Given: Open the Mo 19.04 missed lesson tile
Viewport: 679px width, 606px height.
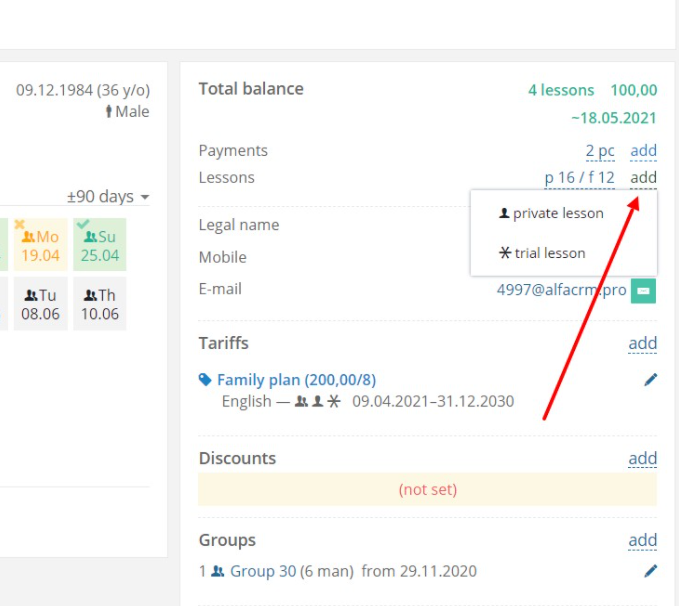Looking at the screenshot, I should (40, 245).
